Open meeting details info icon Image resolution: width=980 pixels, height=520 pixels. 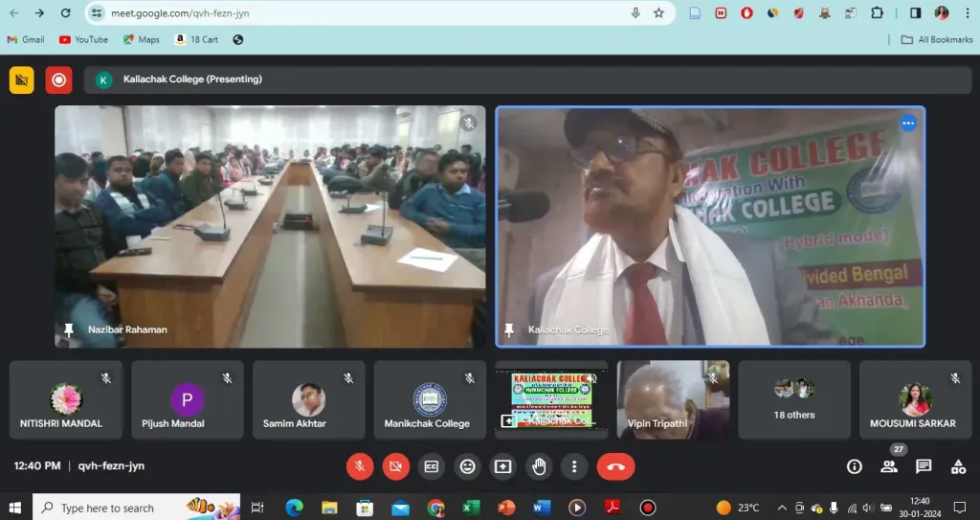click(855, 466)
